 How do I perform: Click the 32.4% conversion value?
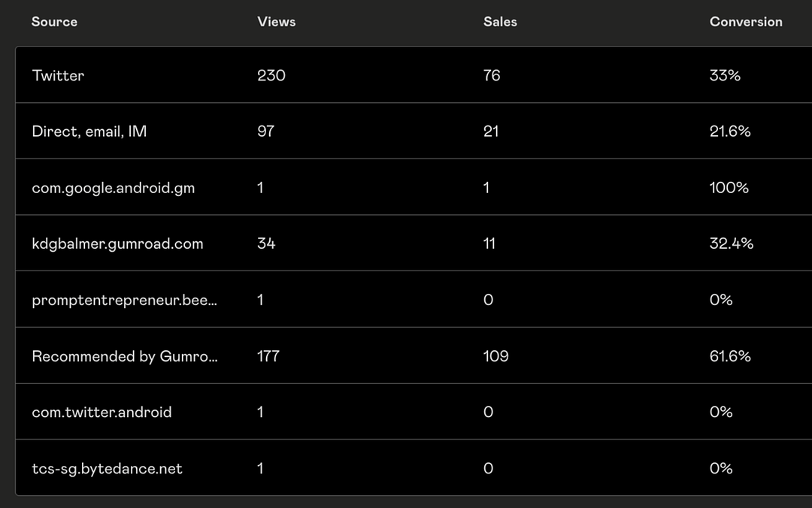[x=731, y=243]
